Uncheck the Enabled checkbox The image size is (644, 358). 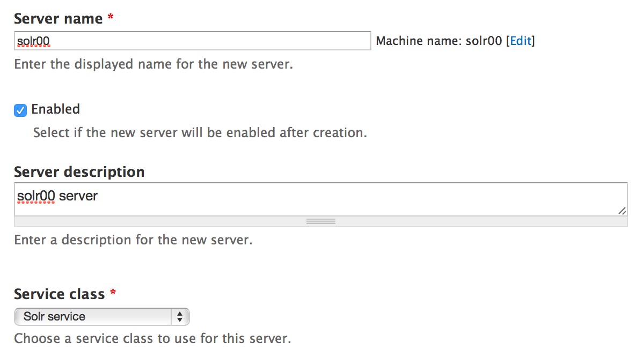(20, 110)
